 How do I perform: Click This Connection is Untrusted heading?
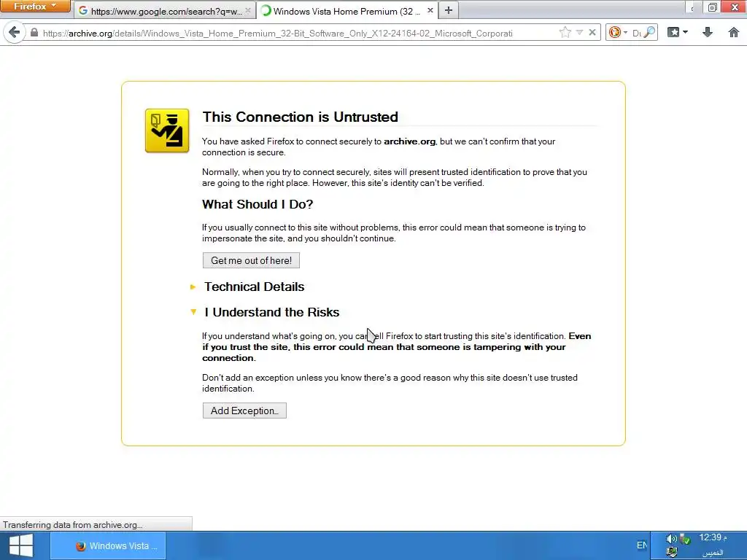pyautogui.click(x=300, y=117)
